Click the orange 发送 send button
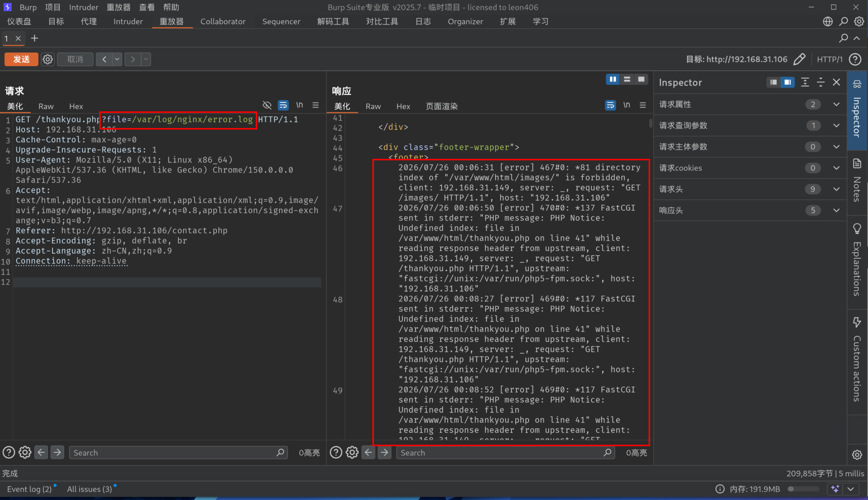Viewport: 868px width, 500px height. 21,59
